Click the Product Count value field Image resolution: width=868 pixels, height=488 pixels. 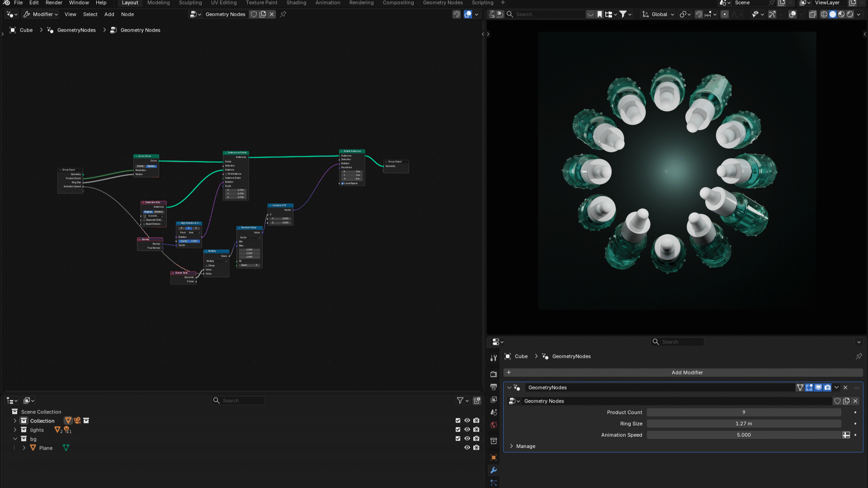coord(744,412)
